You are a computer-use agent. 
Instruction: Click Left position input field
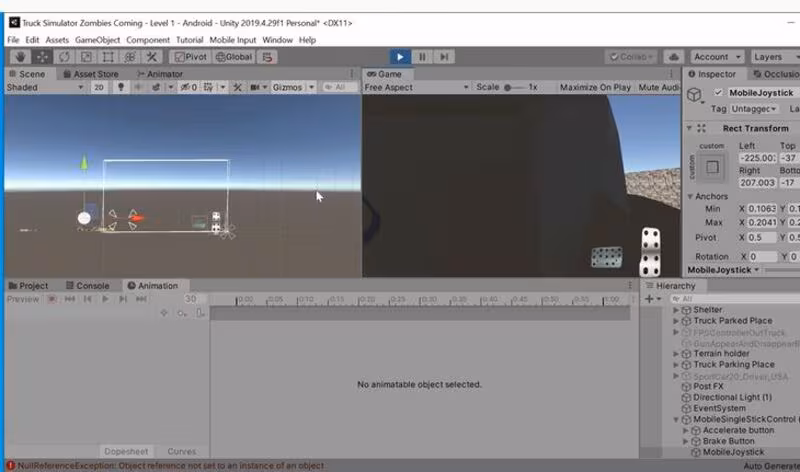(758, 158)
